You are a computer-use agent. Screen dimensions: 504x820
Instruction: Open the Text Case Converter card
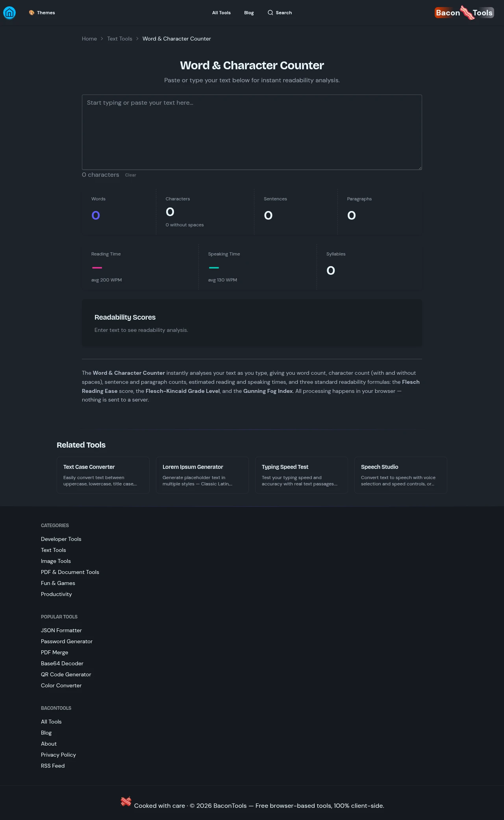pos(103,475)
